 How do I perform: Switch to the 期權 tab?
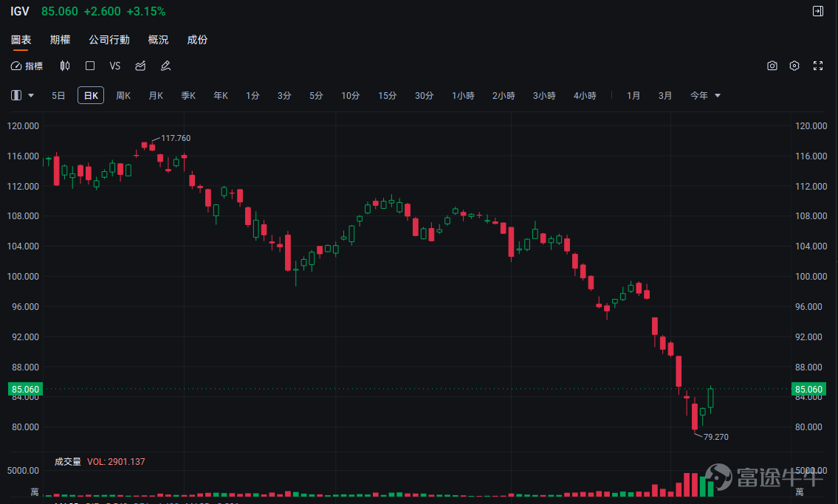click(x=60, y=40)
